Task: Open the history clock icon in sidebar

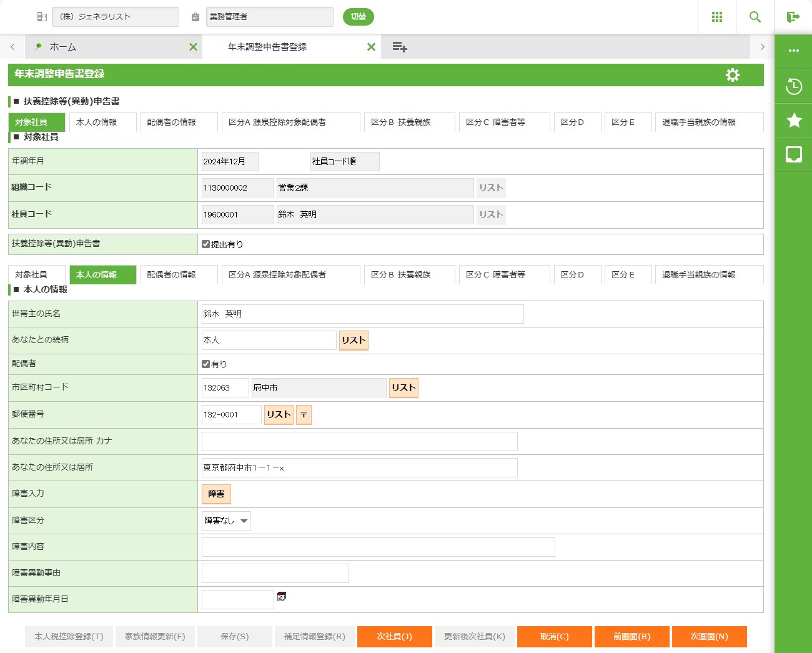Action: [x=794, y=86]
